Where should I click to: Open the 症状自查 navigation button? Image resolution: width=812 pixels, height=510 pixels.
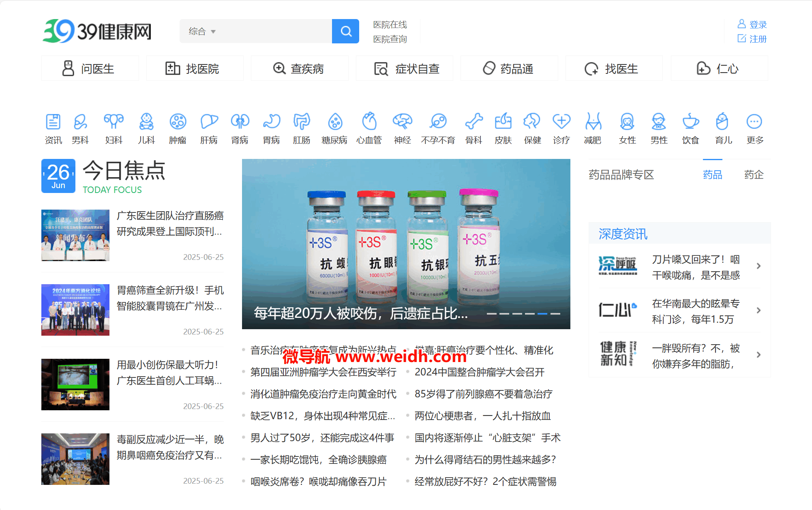pos(405,69)
